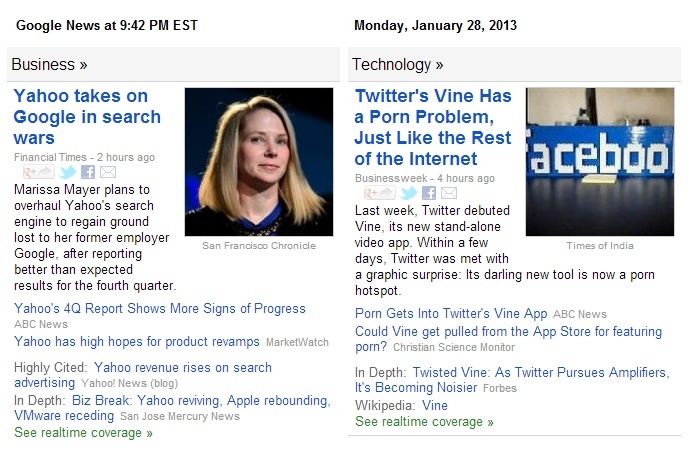Read "Porn Gets Into Twitter's Vine App"

451,314
